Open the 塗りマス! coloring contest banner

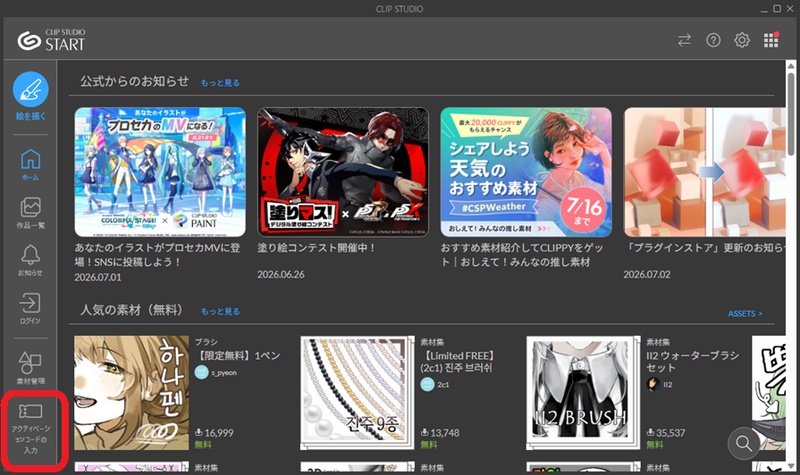tap(343, 172)
